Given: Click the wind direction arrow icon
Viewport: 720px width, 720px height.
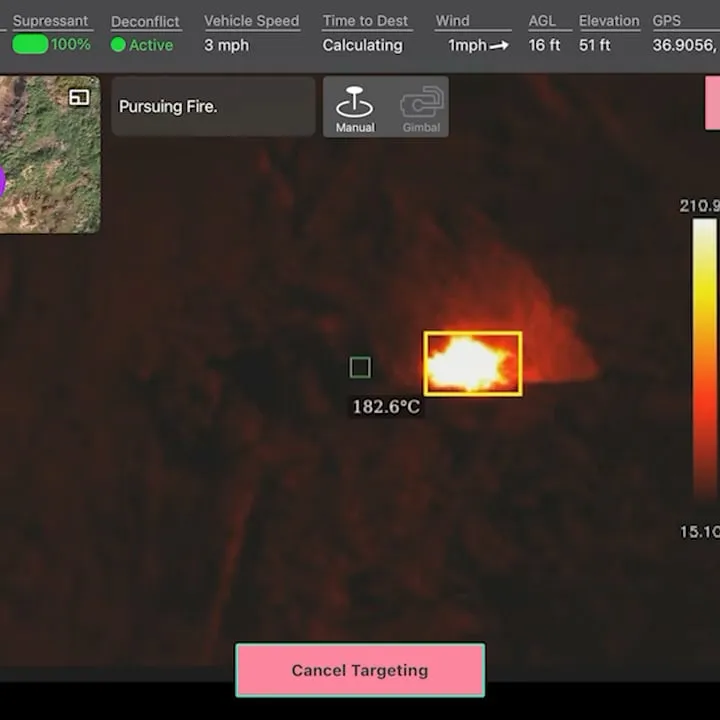Looking at the screenshot, I should point(499,46).
